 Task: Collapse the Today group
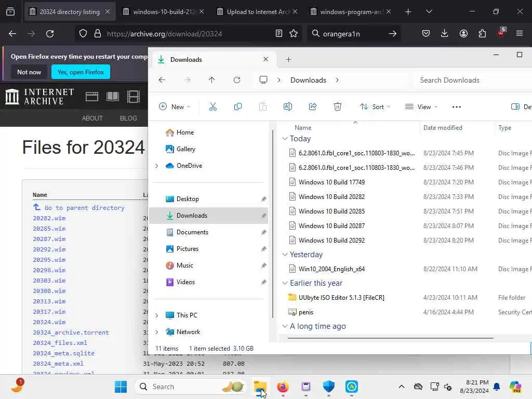(x=285, y=139)
